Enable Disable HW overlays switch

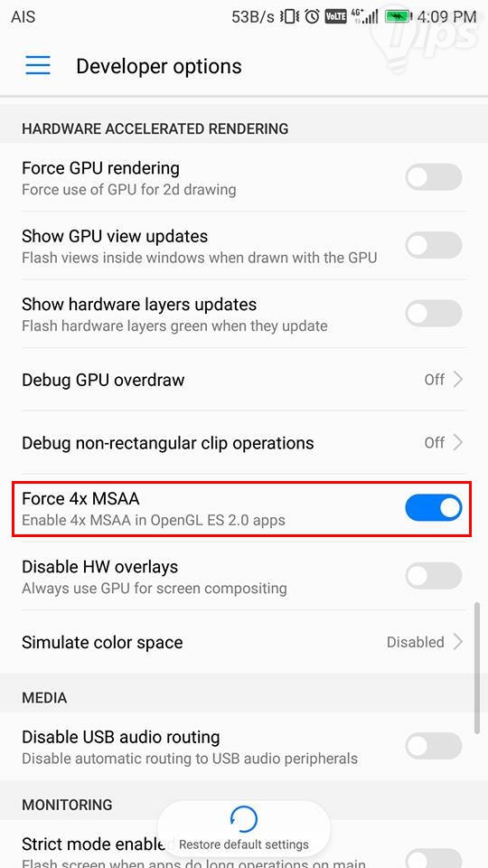click(x=433, y=576)
